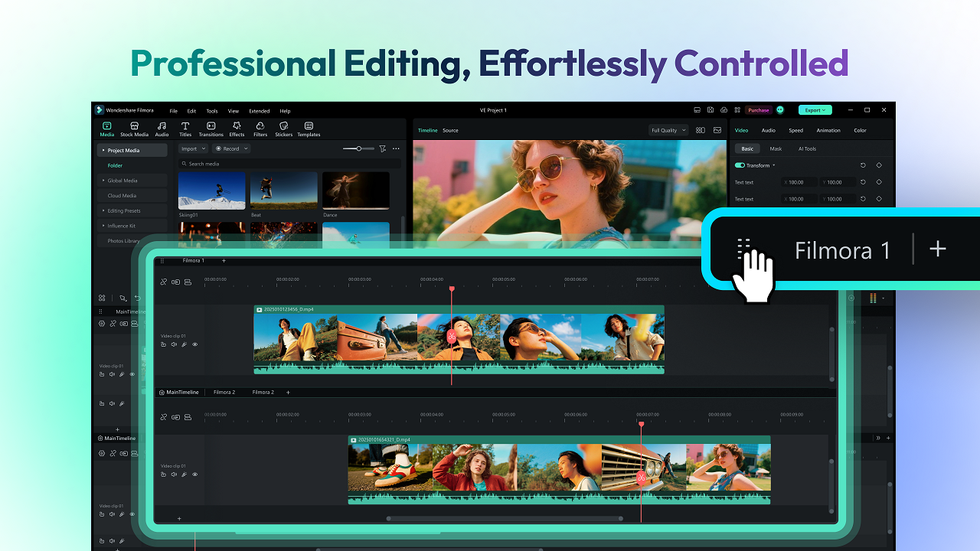Add a keyframe for Transform
Viewport: 980px width, 551px height.
point(879,165)
